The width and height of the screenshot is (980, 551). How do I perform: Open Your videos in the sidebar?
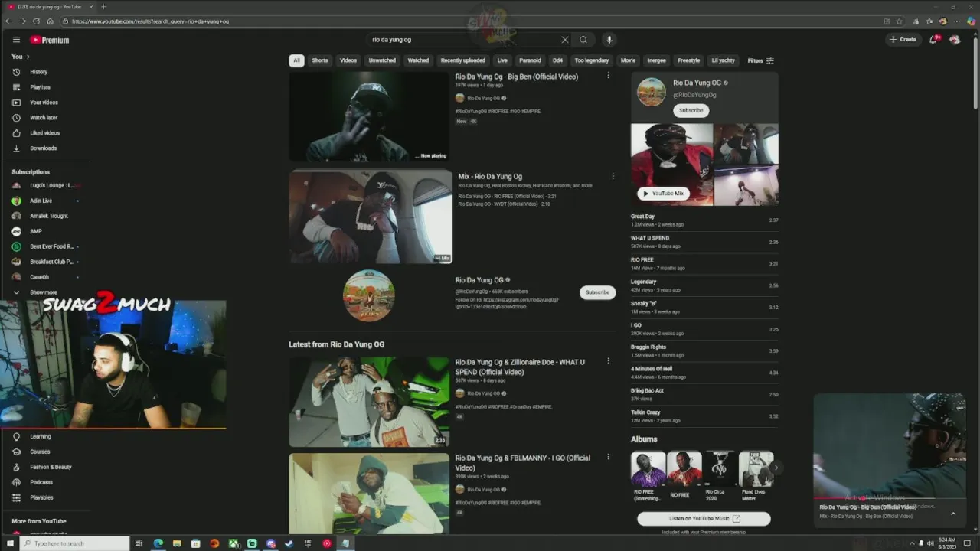click(x=44, y=103)
